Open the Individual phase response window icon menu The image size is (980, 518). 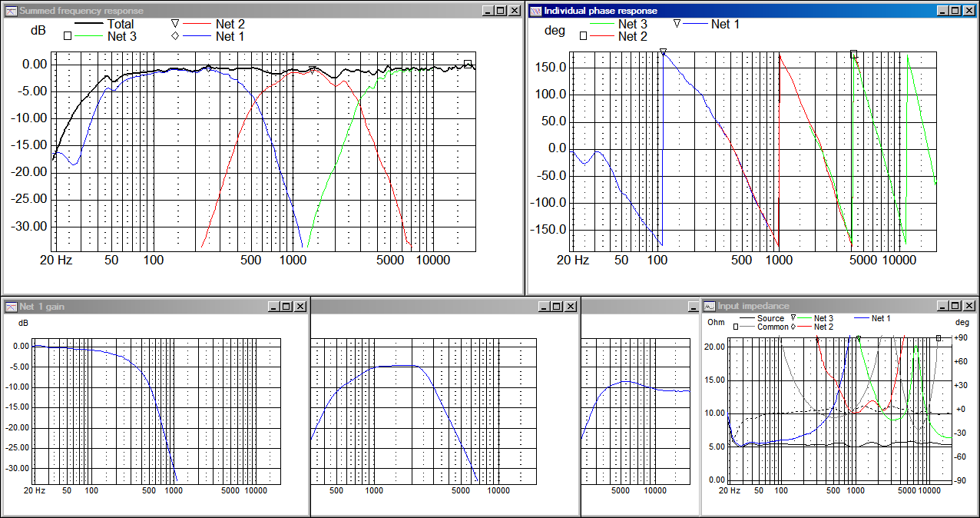[x=535, y=11]
